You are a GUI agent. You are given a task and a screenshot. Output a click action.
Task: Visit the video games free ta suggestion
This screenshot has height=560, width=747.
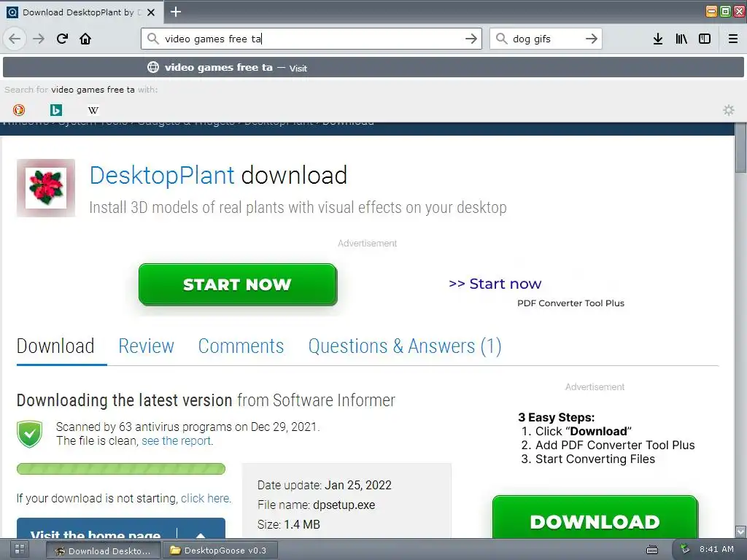tap(373, 67)
